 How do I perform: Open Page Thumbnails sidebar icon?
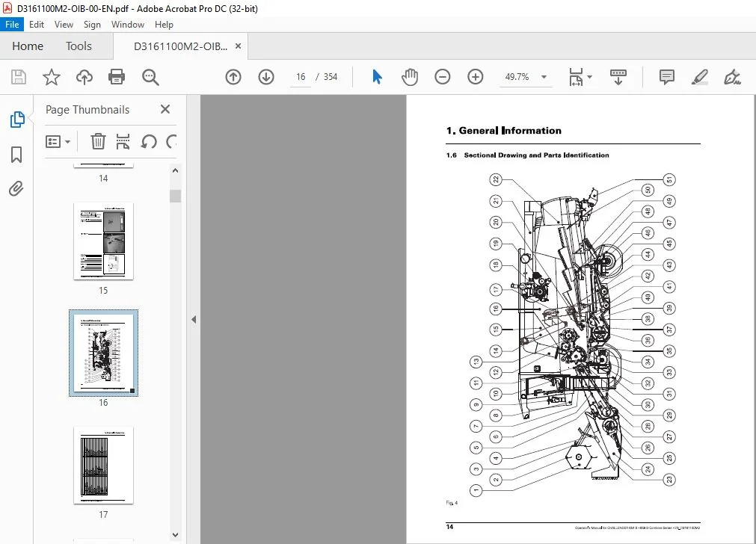point(17,119)
